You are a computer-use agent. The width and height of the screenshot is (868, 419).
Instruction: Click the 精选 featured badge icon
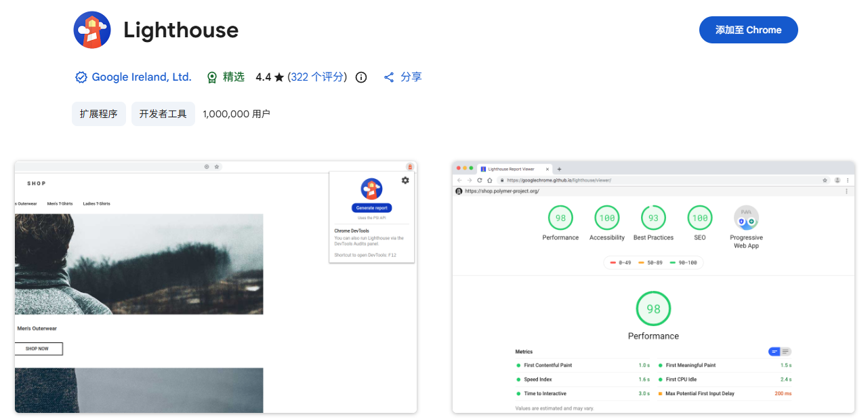pyautogui.click(x=212, y=77)
